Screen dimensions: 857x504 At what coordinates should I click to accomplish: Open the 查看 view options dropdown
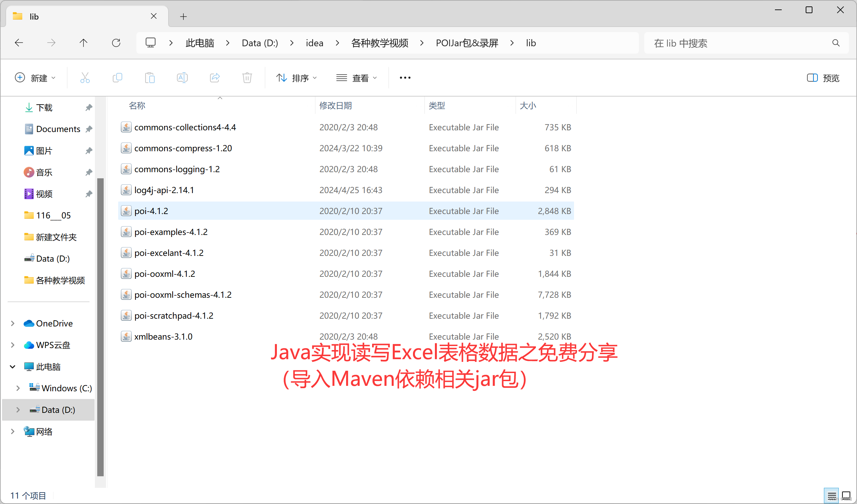pos(357,78)
